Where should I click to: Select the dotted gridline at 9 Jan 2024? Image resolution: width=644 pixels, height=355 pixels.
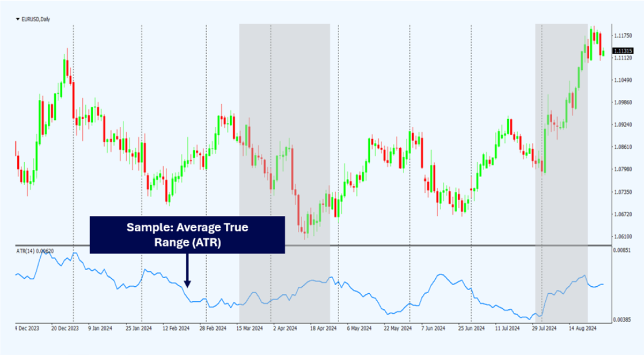pos(74,161)
